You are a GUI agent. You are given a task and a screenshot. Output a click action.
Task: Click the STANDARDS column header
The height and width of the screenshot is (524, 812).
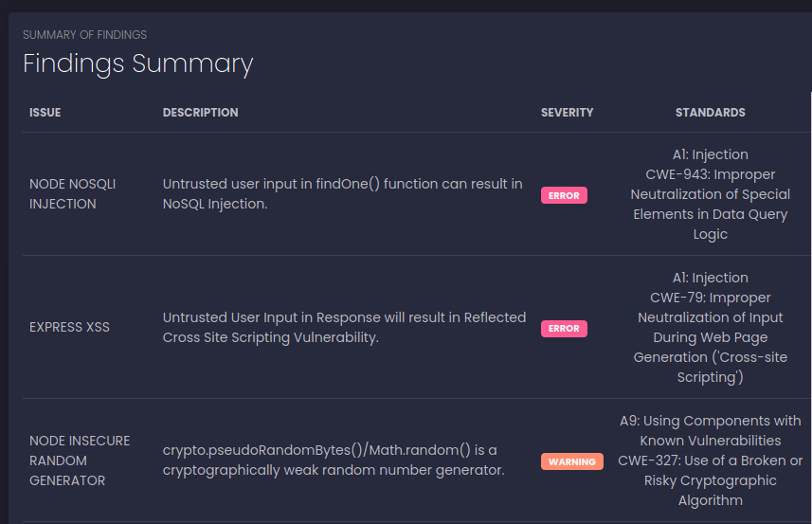point(710,113)
